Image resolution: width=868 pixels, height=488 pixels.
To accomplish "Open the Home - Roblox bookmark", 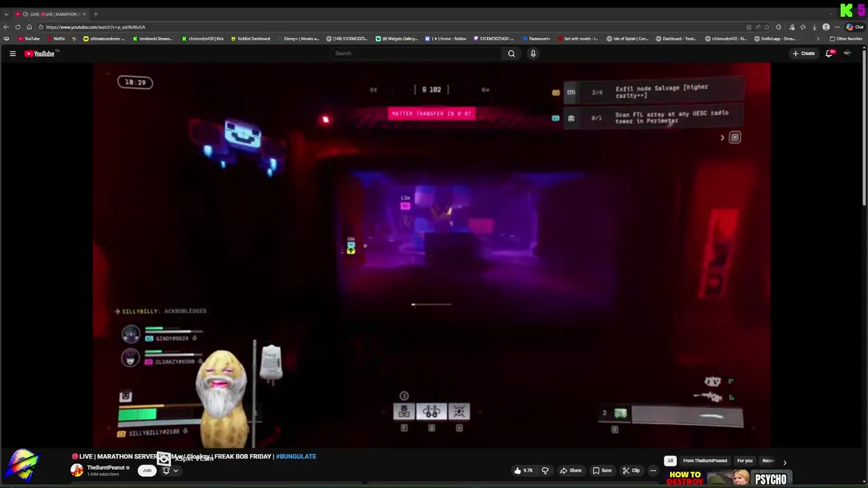I will (x=446, y=39).
